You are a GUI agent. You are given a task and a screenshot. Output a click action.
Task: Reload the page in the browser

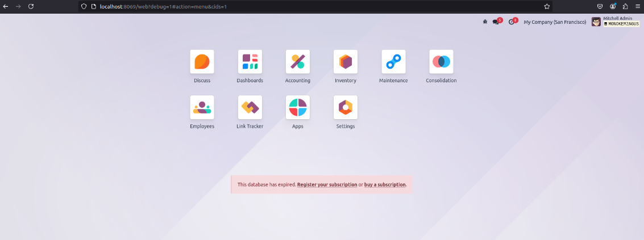coord(31,6)
